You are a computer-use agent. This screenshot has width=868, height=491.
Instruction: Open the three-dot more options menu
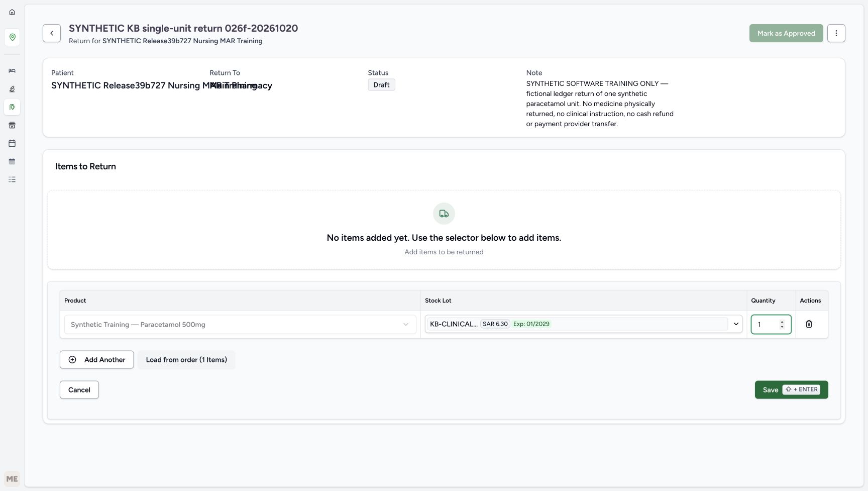click(x=836, y=33)
